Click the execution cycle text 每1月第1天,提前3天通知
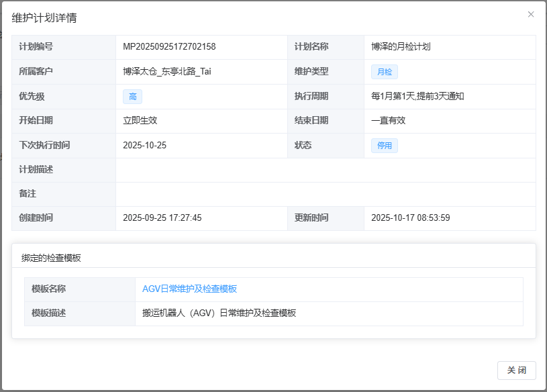The image size is (547, 392). pyautogui.click(x=417, y=97)
